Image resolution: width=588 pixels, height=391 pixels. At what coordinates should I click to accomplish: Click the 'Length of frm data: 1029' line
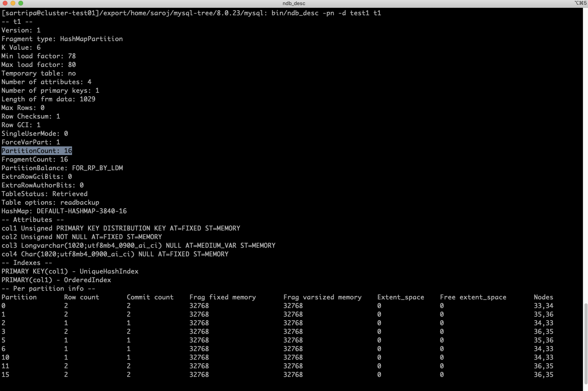(x=49, y=99)
